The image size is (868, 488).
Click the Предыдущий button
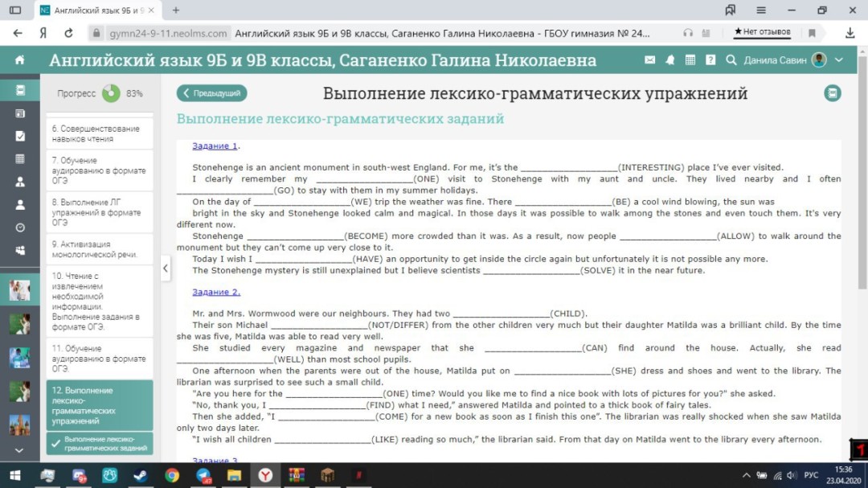click(x=212, y=93)
